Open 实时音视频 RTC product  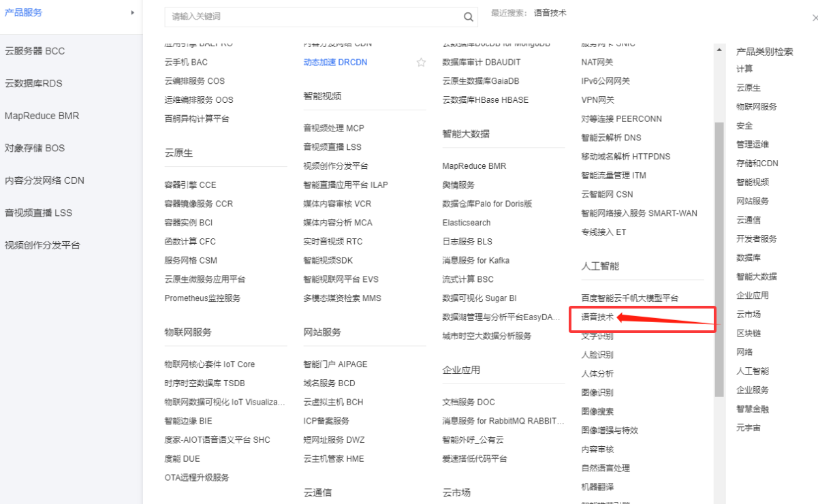(x=333, y=242)
